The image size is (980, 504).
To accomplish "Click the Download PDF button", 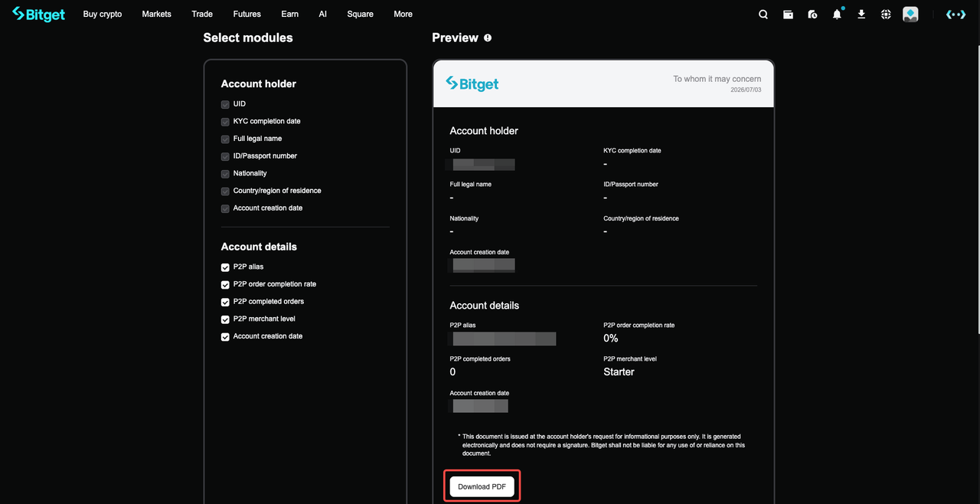I will pyautogui.click(x=482, y=486).
